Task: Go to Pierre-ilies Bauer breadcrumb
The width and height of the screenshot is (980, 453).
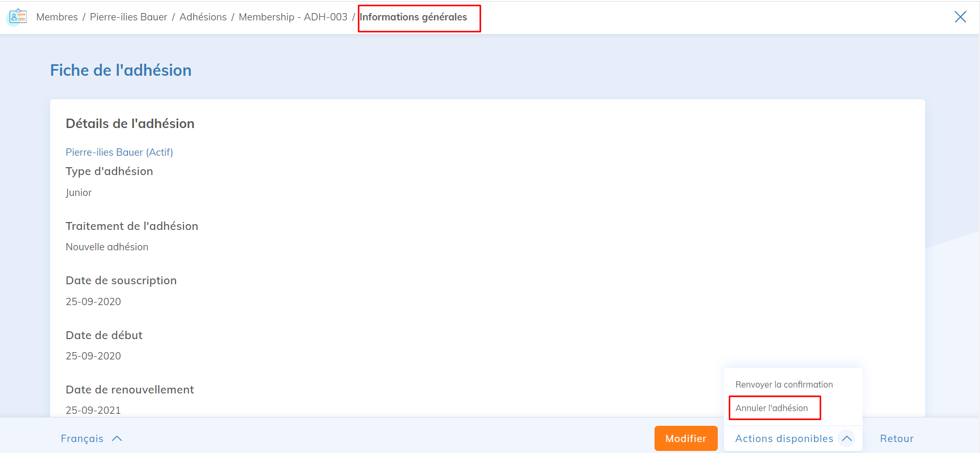Action: coord(129,17)
